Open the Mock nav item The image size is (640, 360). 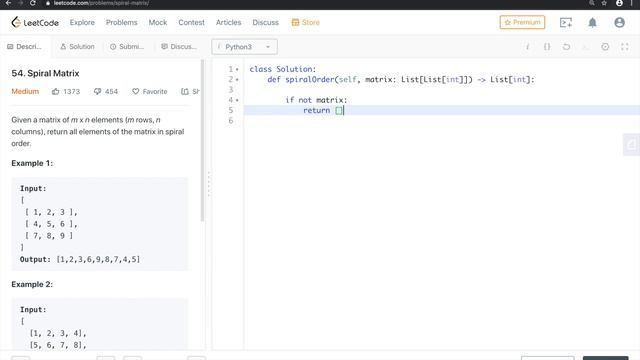coord(158,22)
